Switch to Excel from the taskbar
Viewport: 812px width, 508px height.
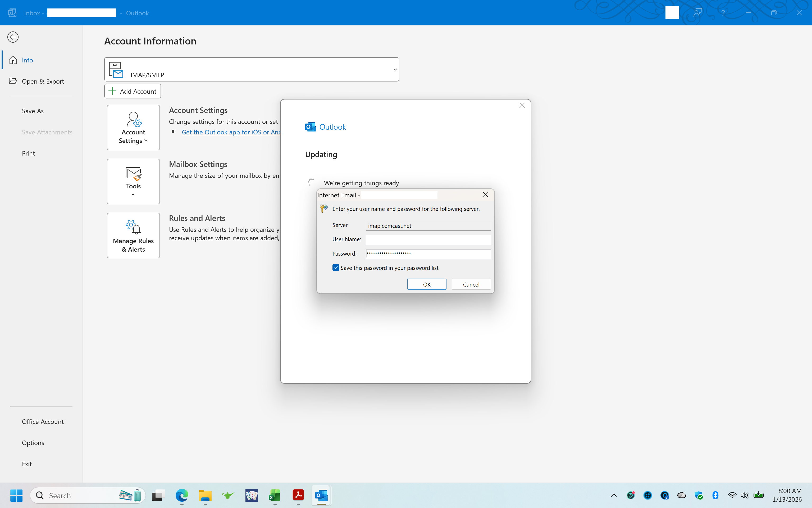point(275,495)
